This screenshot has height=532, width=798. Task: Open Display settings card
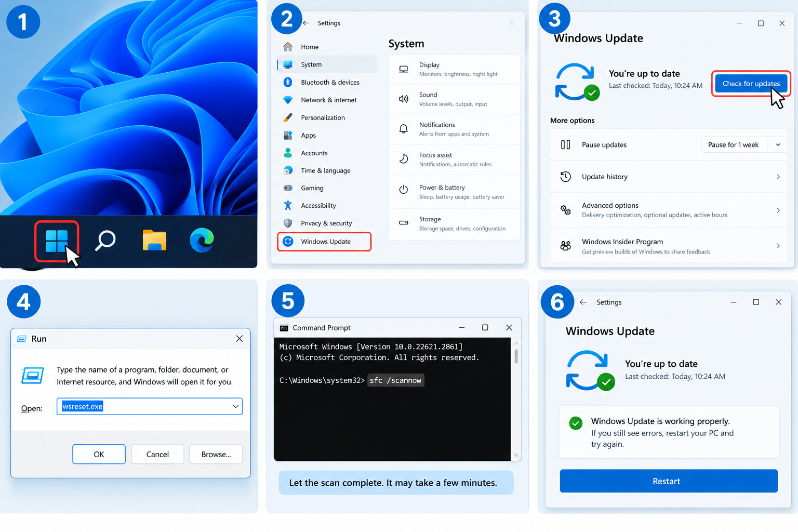point(454,69)
